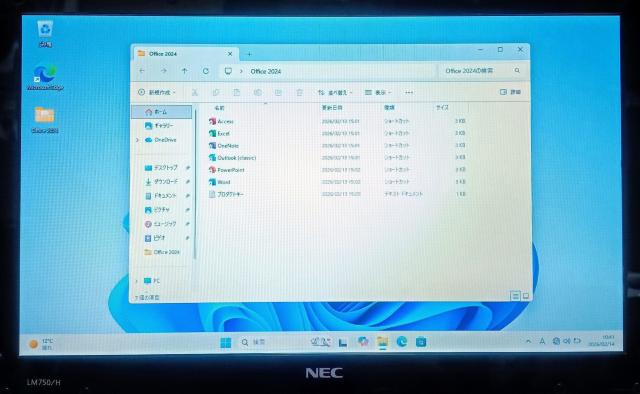
Task: Click the IME input mode A indicator
Action: pos(542,341)
